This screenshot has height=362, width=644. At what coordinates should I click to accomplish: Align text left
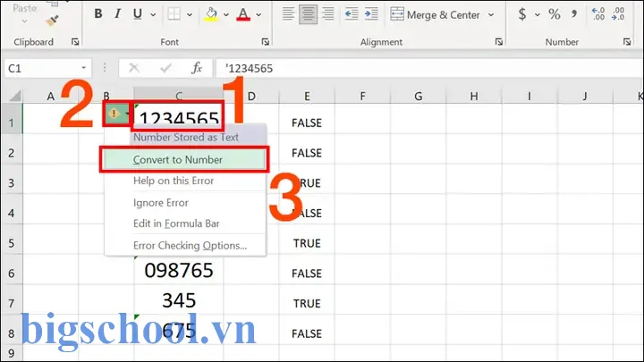(x=288, y=14)
